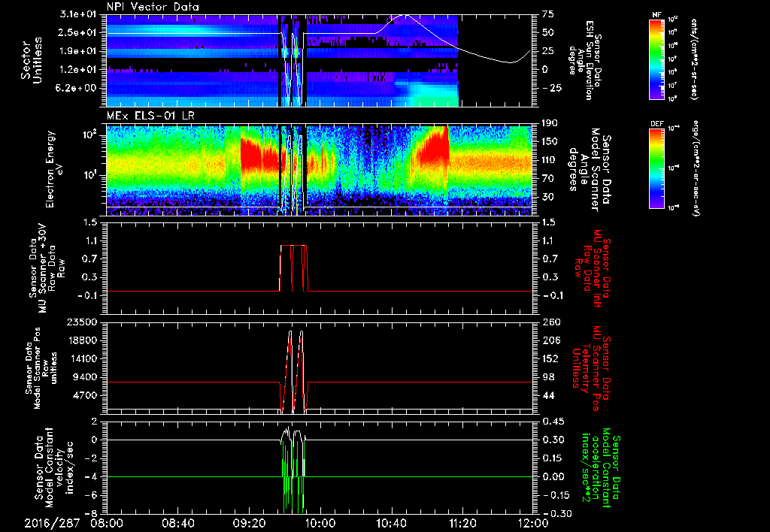Click the '09:20' time tick label
The image size is (770, 532).
[250, 523]
